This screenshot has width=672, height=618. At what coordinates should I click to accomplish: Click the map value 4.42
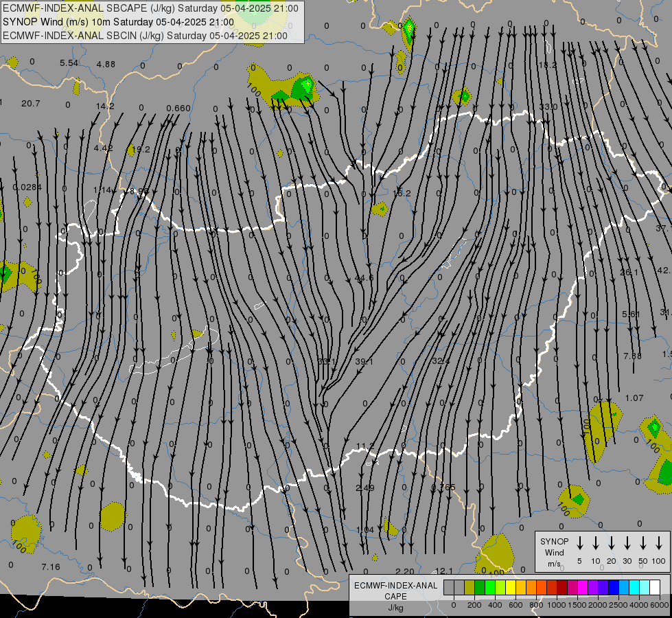pyautogui.click(x=103, y=148)
